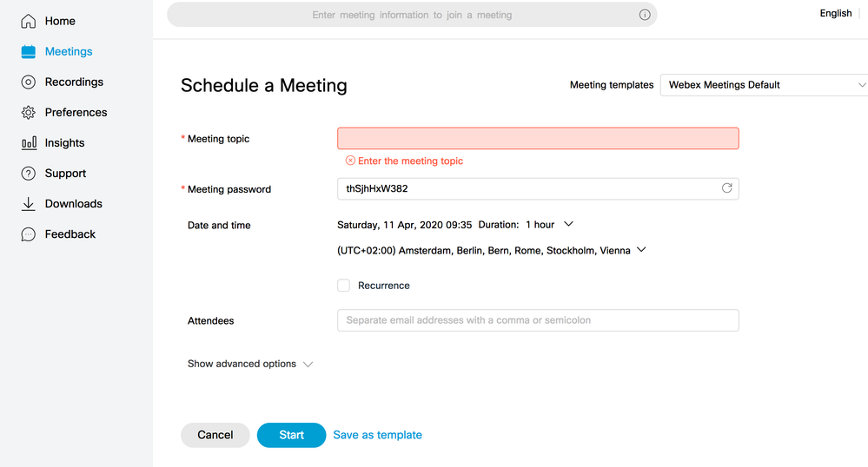The height and width of the screenshot is (467, 868).
Task: Click the Preferences gear icon
Action: point(28,112)
